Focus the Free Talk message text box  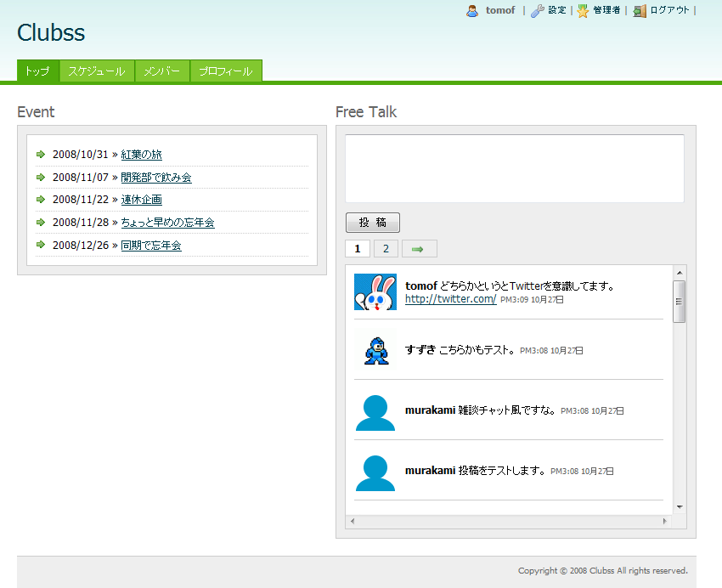click(x=514, y=168)
